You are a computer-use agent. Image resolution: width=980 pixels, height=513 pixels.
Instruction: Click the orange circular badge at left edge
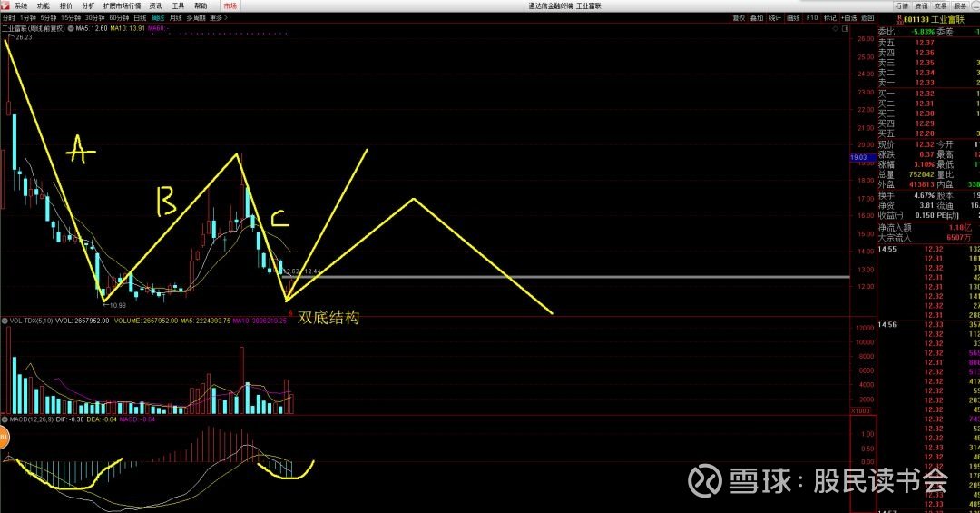(3, 437)
